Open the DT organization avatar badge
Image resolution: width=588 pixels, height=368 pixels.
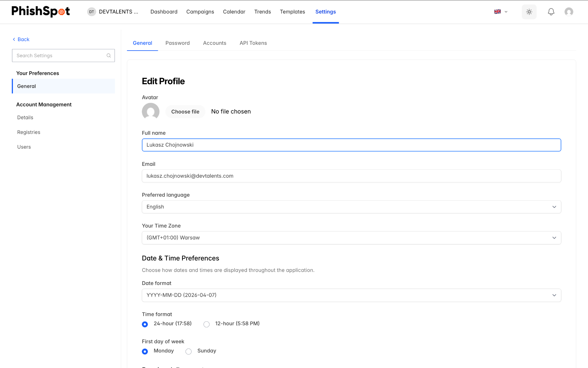click(x=92, y=12)
